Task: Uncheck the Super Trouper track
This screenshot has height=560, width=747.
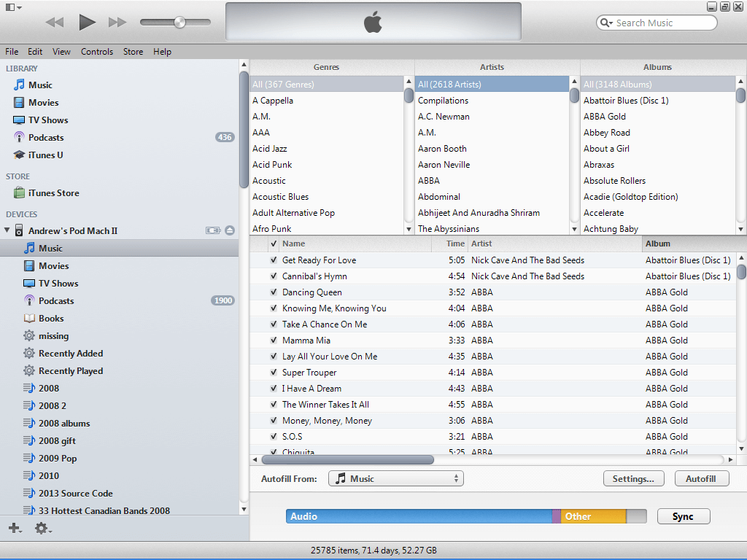Action: (274, 373)
